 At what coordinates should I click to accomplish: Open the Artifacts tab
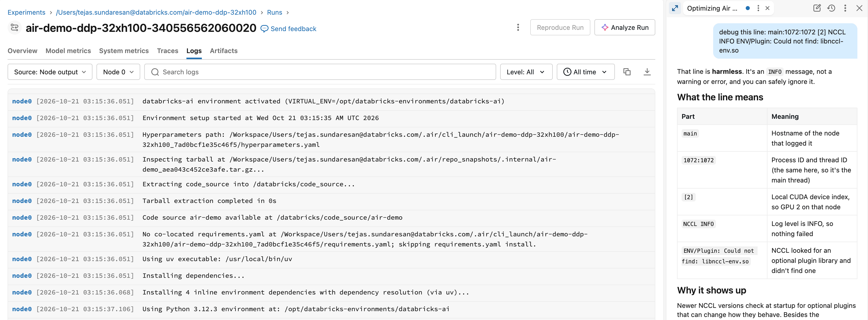(223, 51)
